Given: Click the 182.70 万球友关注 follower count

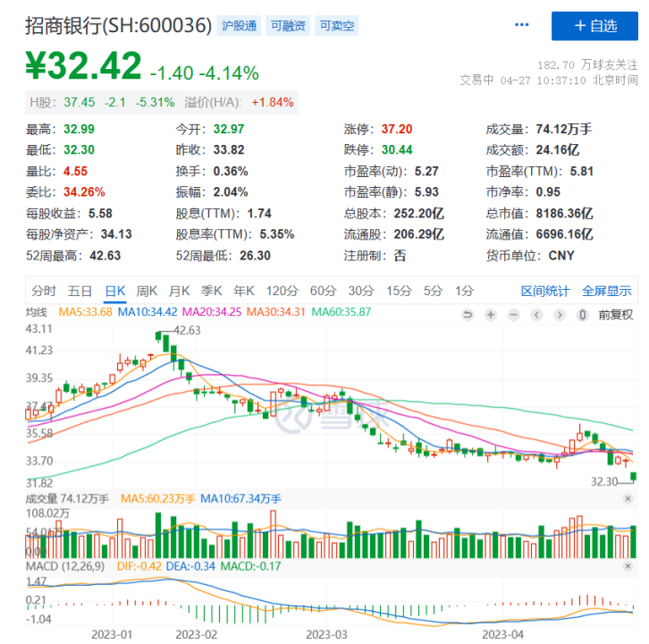Looking at the screenshot, I should 587,65.
